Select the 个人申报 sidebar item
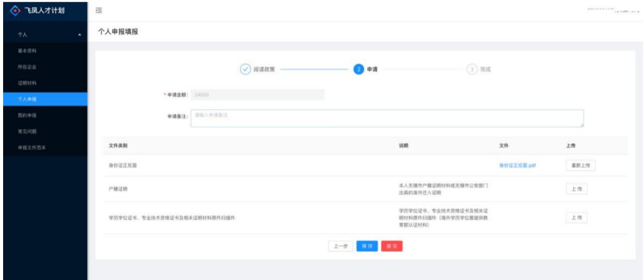 pyautogui.click(x=26, y=99)
